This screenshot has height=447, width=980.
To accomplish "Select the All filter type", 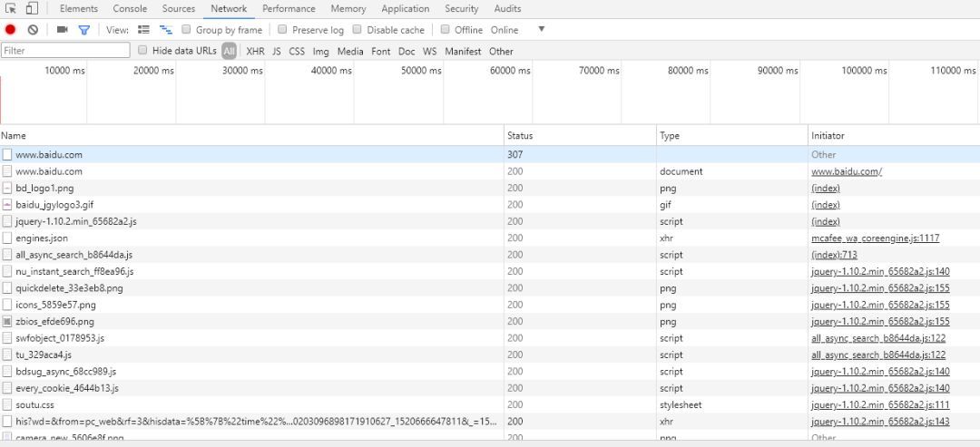I will [x=230, y=51].
